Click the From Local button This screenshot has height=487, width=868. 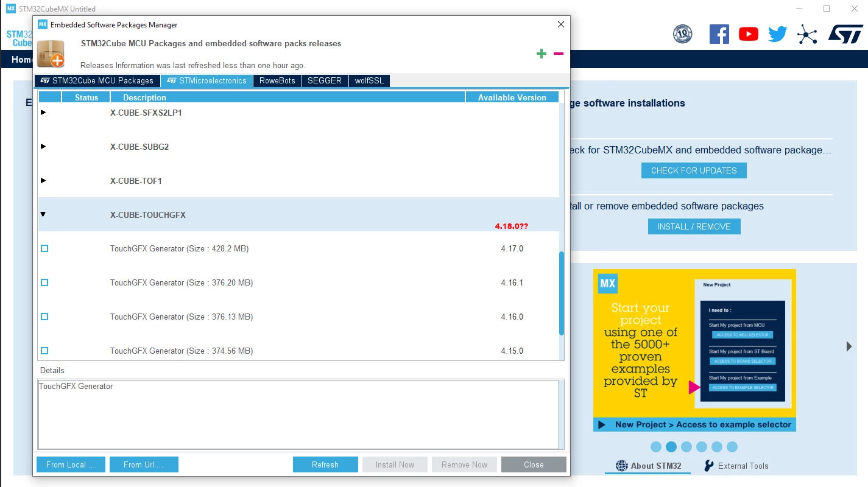pyautogui.click(x=71, y=464)
